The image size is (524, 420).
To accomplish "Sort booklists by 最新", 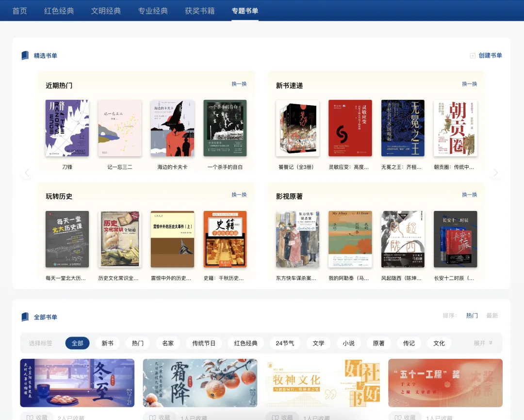I will pyautogui.click(x=492, y=316).
